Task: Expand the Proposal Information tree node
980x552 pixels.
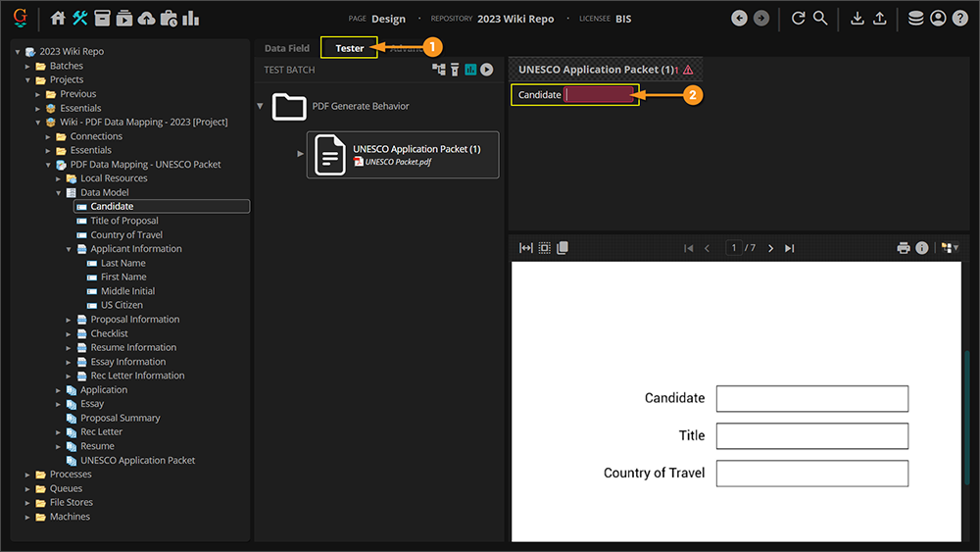Action: click(70, 320)
